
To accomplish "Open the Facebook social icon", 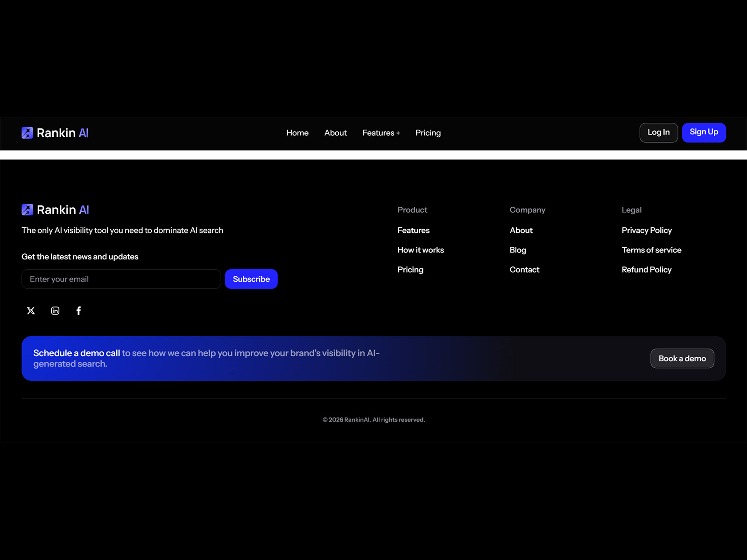I will pyautogui.click(x=78, y=311).
